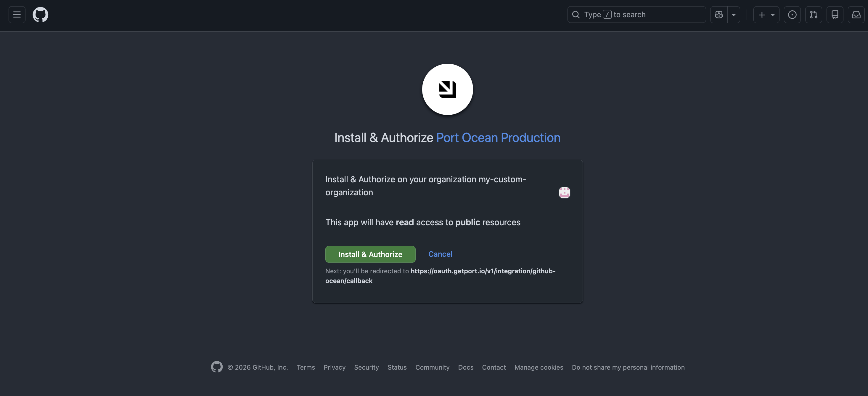
Task: Open the Issues icon in header
Action: (x=792, y=15)
